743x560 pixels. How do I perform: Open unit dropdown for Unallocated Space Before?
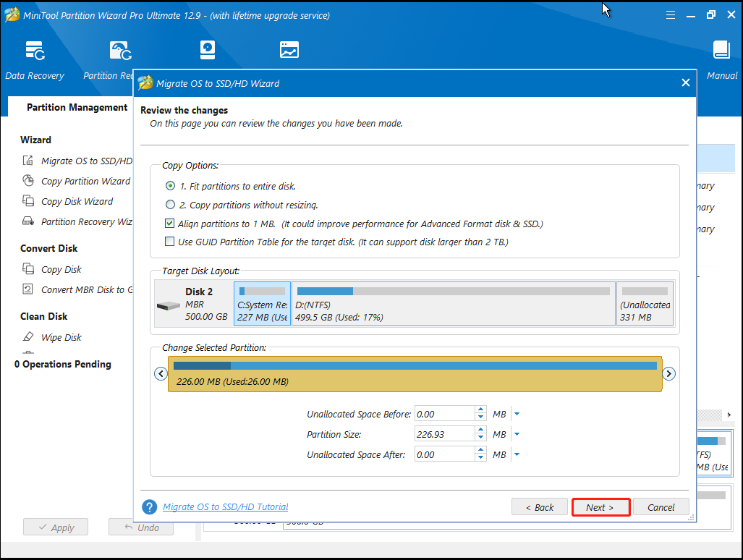pyautogui.click(x=517, y=414)
